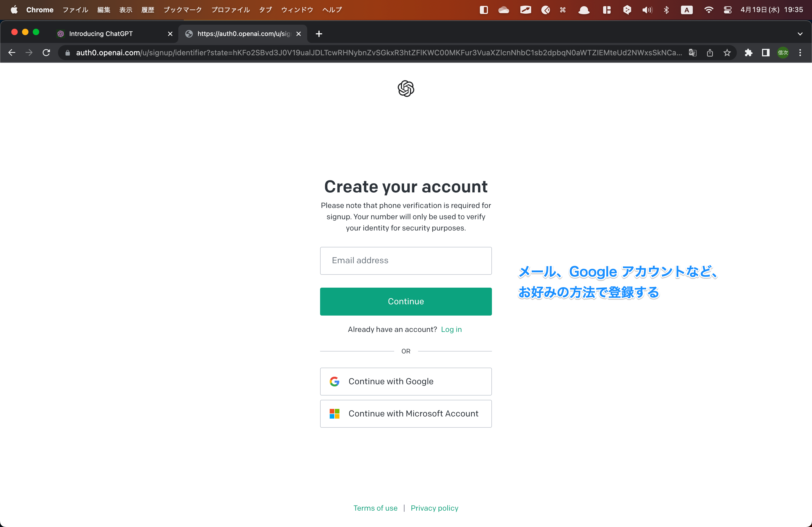Screen dimensions: 812x527
Task: Open Chrome three-dot menu
Action: [800, 53]
